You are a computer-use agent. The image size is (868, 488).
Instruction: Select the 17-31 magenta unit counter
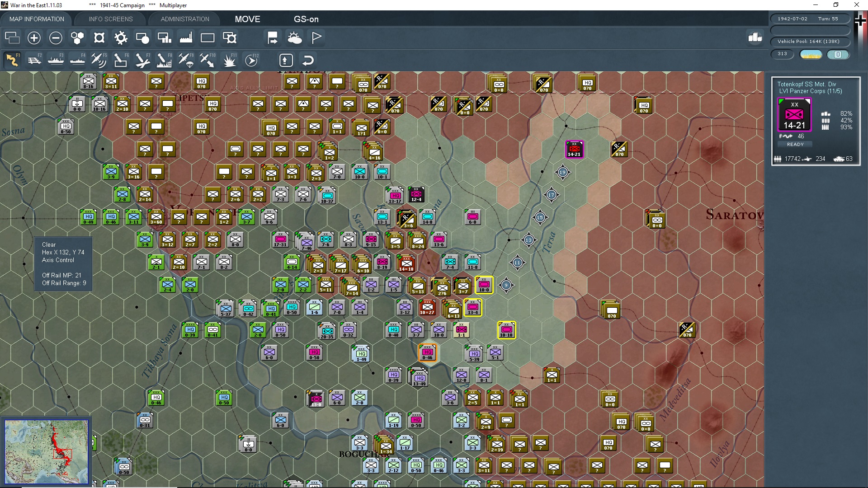tap(280, 239)
